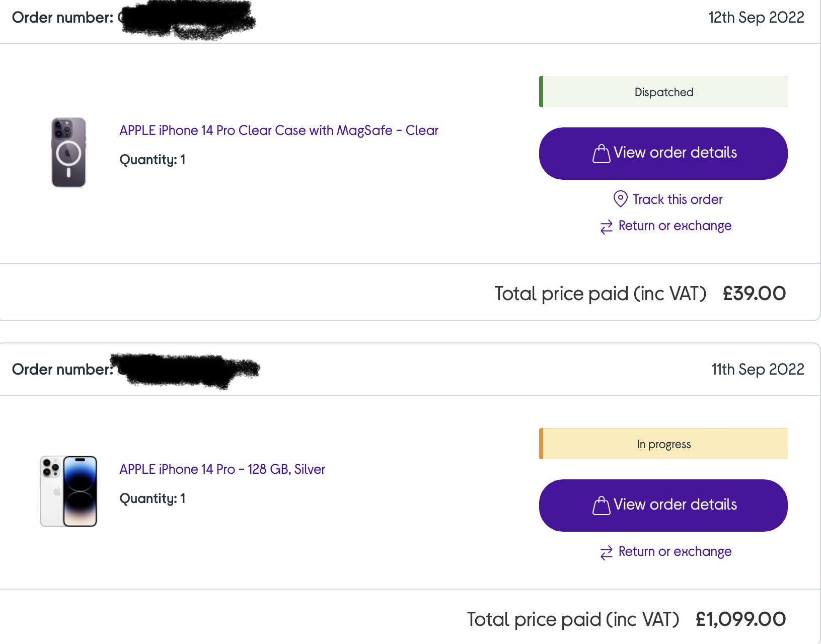Click the 12th Sep 2022 order date

pos(756,18)
